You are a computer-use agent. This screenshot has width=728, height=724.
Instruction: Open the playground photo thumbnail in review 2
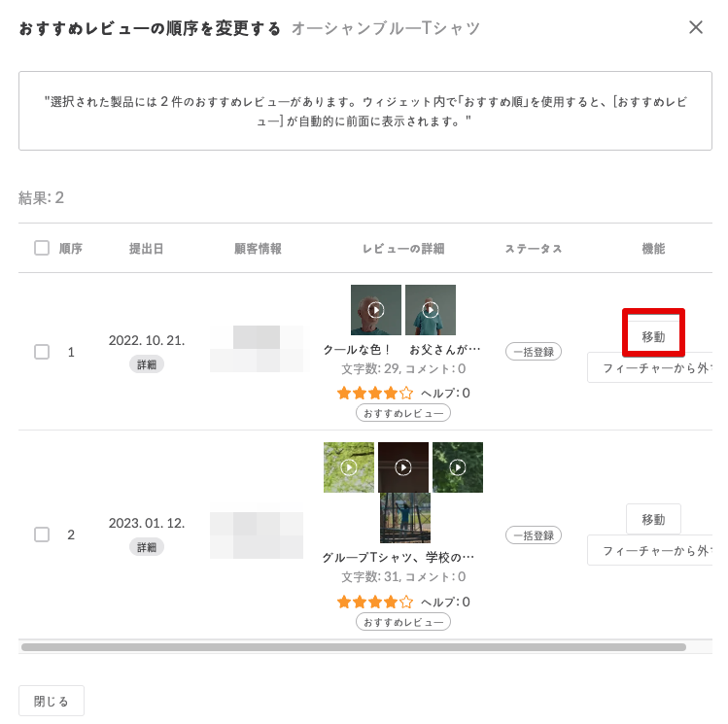tap(405, 518)
